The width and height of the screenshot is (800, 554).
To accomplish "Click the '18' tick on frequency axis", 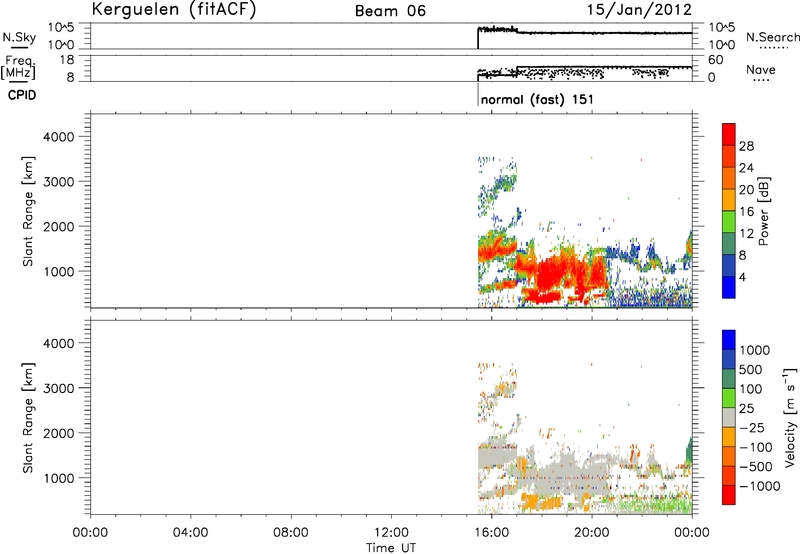I will tap(67, 60).
